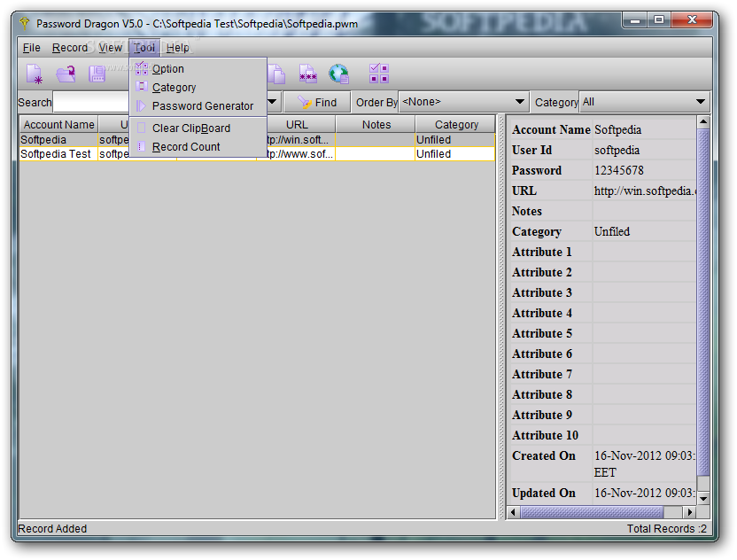Screen dimensions: 737x560
Task: Choose Option from the Tool menu
Action: (x=198, y=68)
